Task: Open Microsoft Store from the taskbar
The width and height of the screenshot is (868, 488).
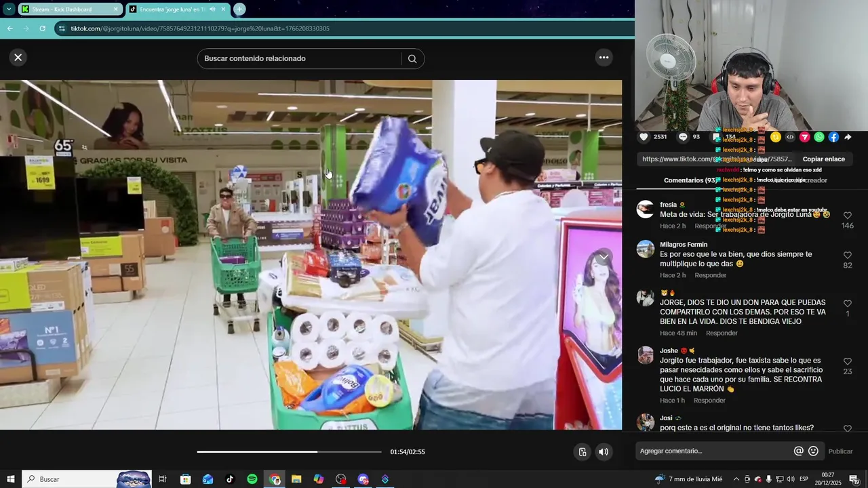Action: point(185,479)
